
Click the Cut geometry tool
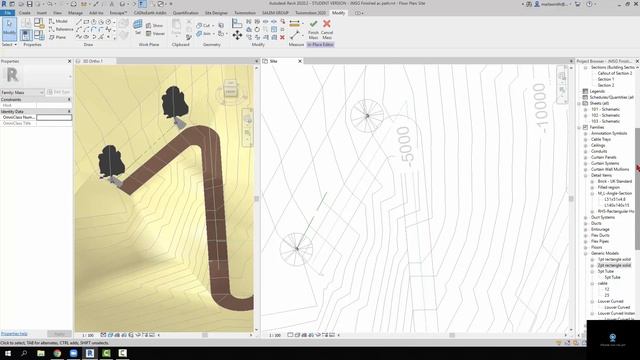tap(203, 25)
